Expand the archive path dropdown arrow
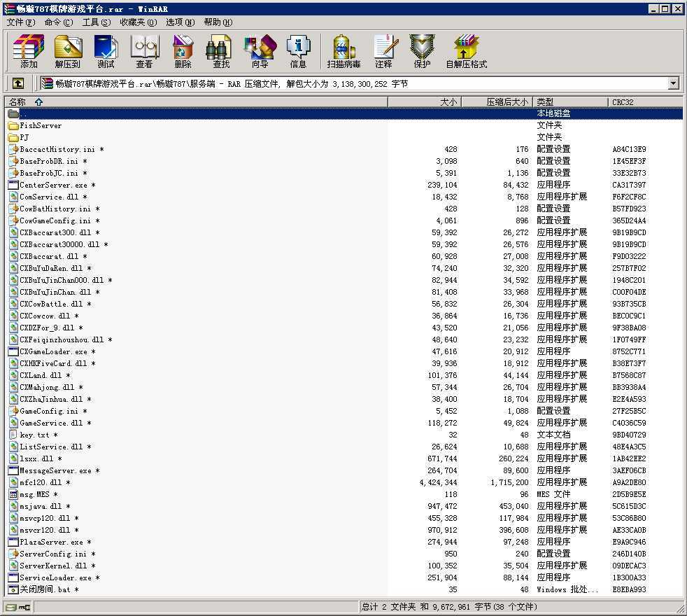The image size is (687, 616). point(673,83)
